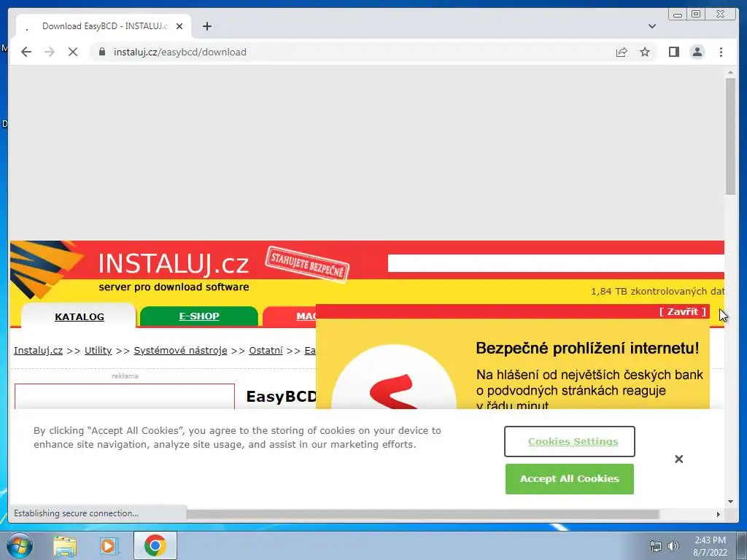Open the KATALOG tab

79,316
